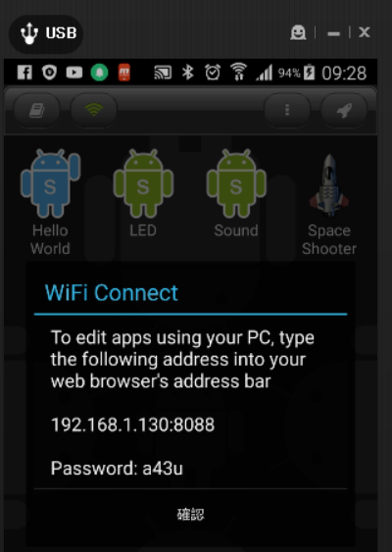
Task: Tap the Bluetooth status icon
Action: coord(187,73)
